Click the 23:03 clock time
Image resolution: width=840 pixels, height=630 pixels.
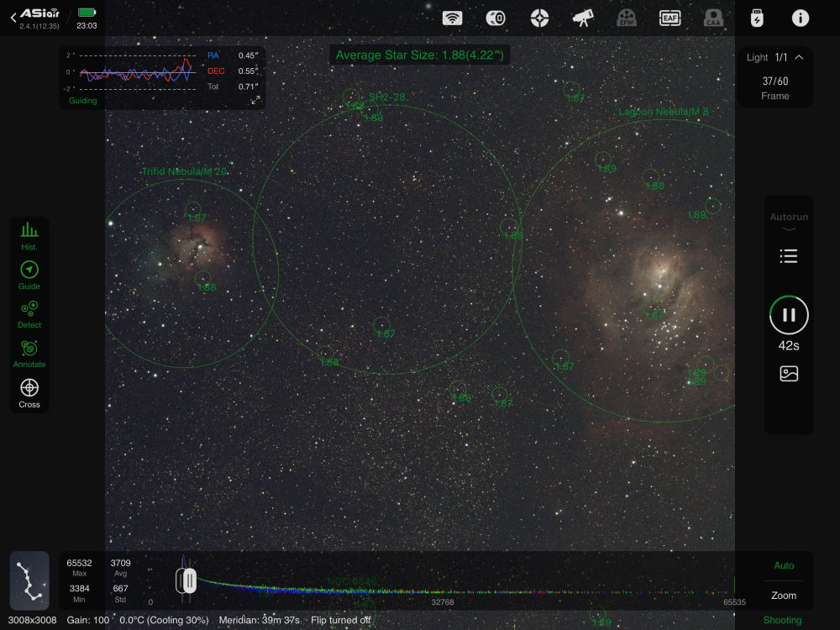coord(87,25)
